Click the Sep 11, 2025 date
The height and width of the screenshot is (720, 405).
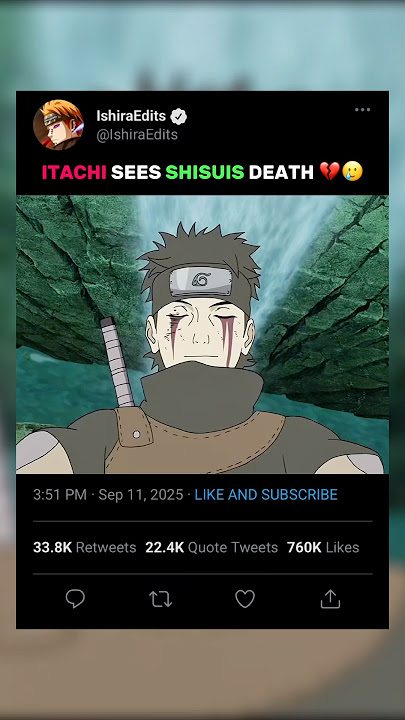(x=141, y=495)
